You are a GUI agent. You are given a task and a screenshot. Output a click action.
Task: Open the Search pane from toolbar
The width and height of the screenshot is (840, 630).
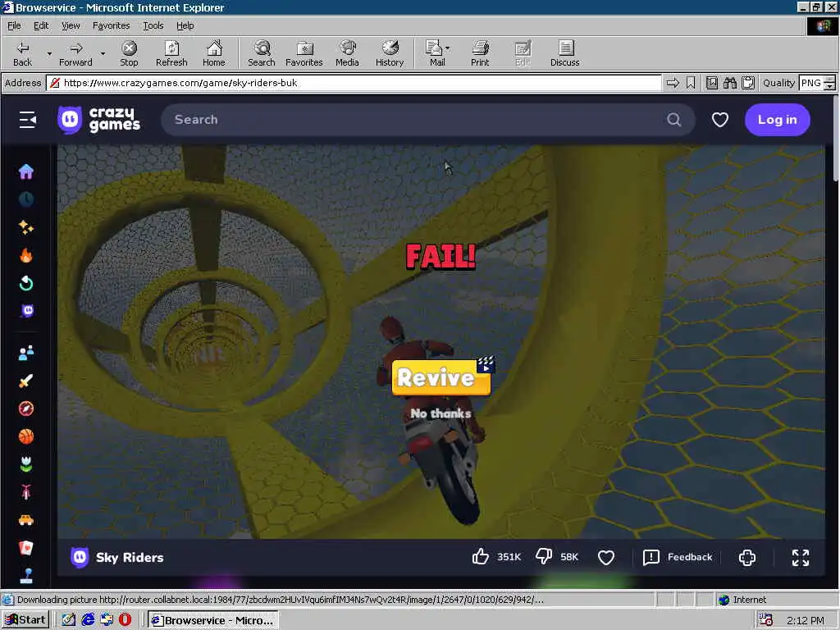tap(262, 53)
